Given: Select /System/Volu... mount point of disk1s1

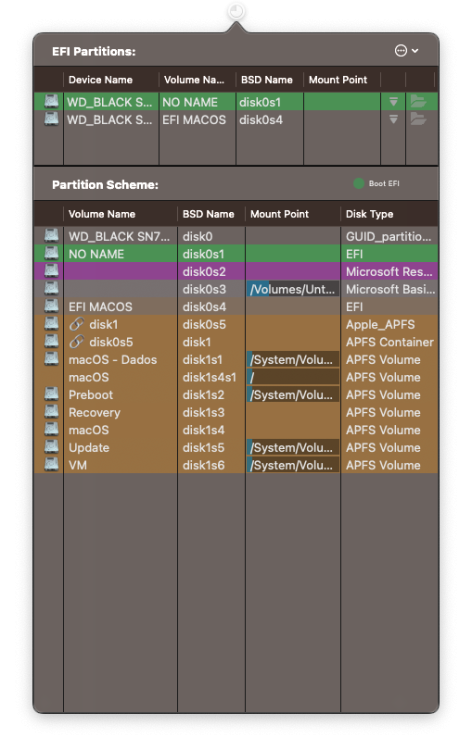Looking at the screenshot, I should coord(293,360).
